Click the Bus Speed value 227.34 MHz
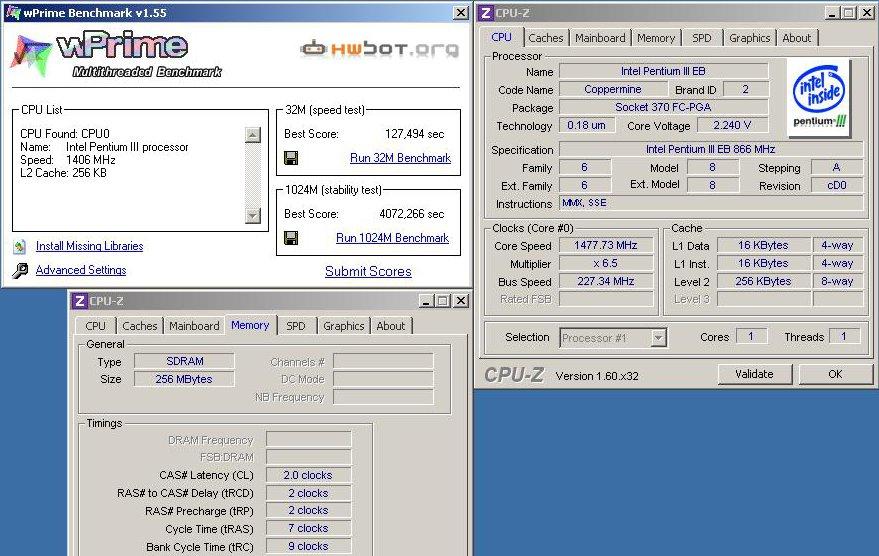 point(606,281)
